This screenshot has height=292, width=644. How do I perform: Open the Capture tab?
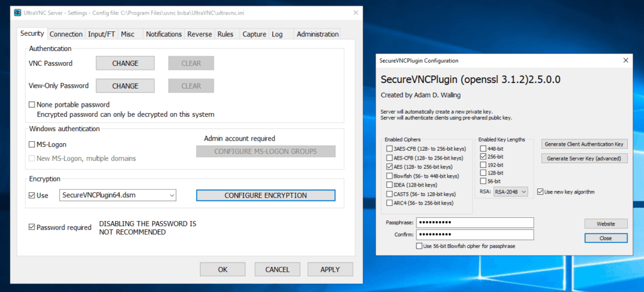tap(254, 35)
